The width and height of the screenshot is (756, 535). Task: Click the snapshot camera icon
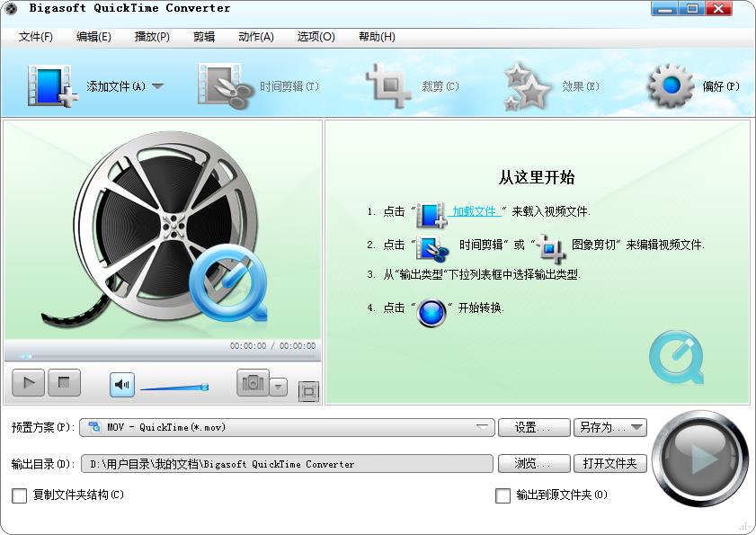[x=254, y=383]
